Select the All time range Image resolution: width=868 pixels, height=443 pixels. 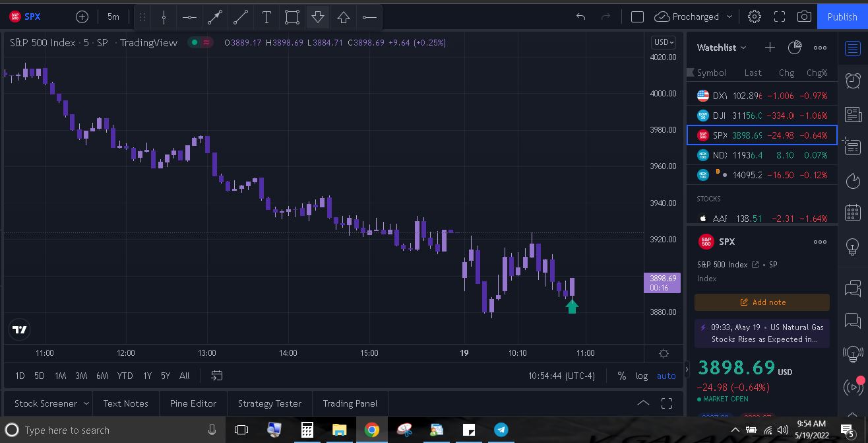tap(185, 376)
